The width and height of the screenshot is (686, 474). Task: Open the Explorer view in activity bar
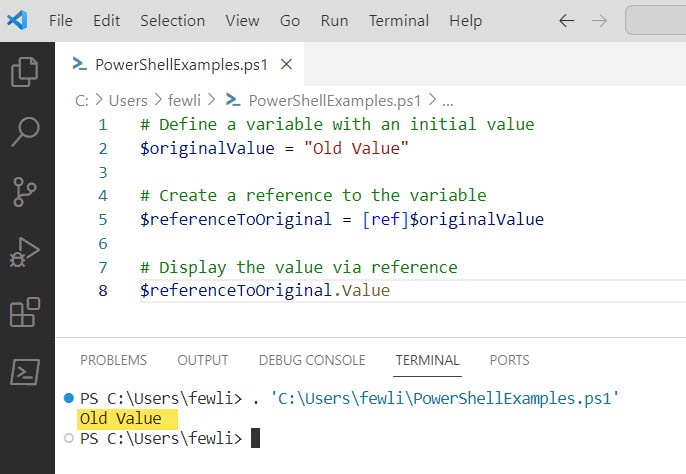[24, 72]
